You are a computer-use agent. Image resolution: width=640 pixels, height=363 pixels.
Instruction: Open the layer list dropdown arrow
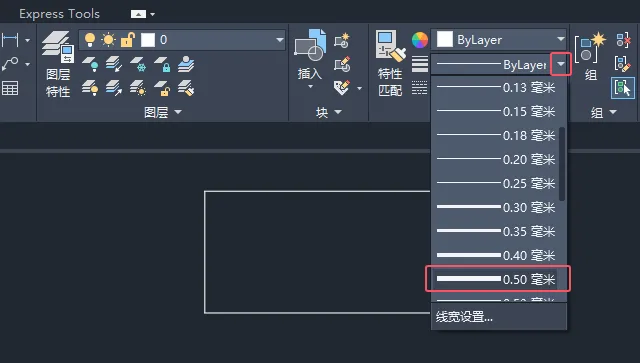click(280, 40)
